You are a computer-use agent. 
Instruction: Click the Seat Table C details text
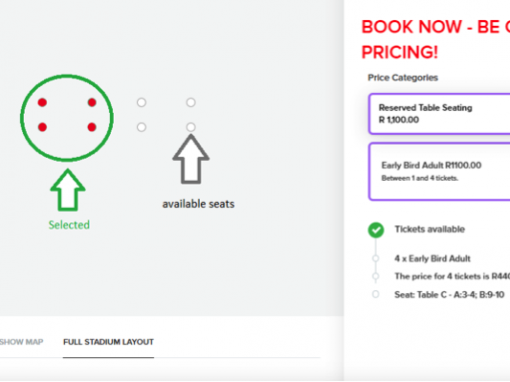tap(449, 295)
